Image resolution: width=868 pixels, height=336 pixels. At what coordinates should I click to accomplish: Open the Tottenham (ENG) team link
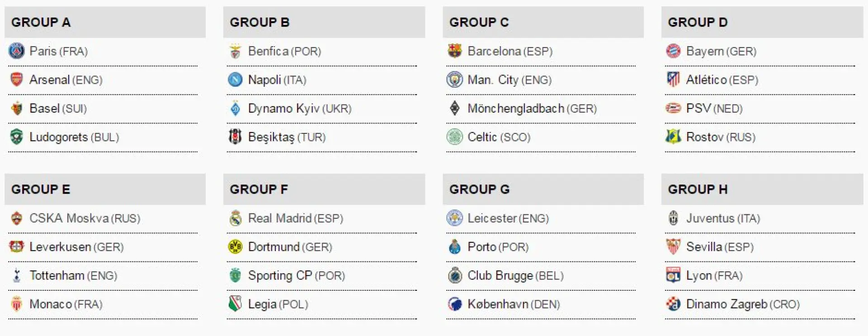[x=73, y=275]
